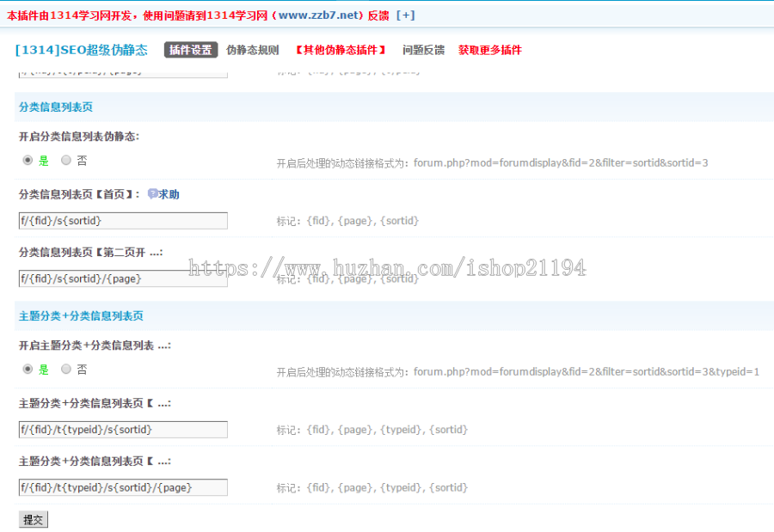Click the [+] expander in the top notice bar
Image resolution: width=774 pixels, height=532 pixels.
(404, 15)
